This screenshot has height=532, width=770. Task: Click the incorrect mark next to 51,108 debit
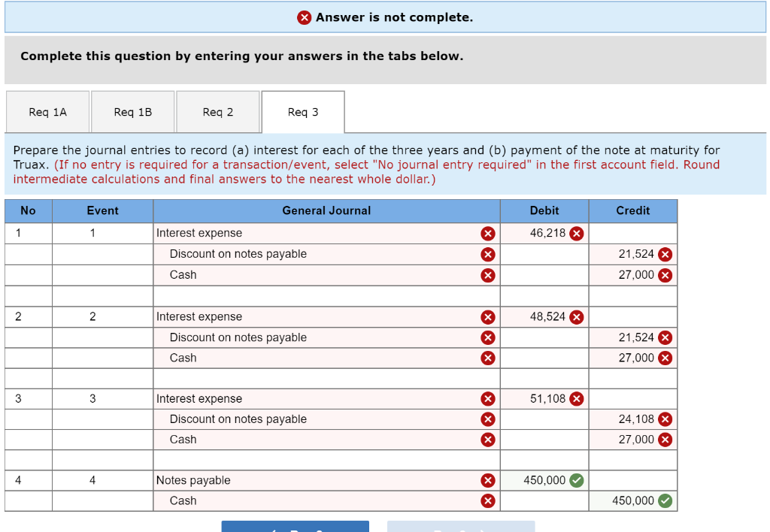point(577,399)
